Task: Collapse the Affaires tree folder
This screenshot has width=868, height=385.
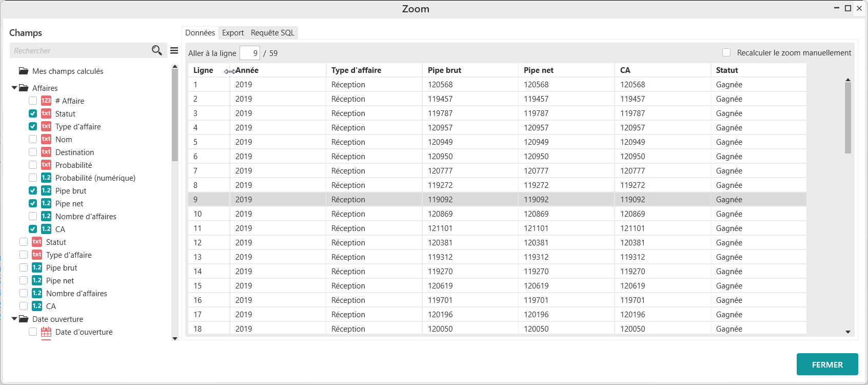Action: [14, 88]
